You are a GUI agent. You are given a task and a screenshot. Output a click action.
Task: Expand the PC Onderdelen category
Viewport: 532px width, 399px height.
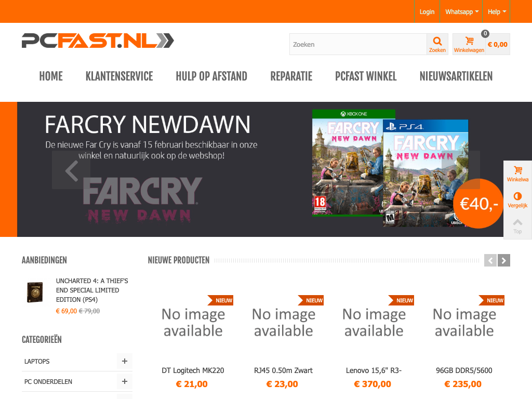click(125, 381)
